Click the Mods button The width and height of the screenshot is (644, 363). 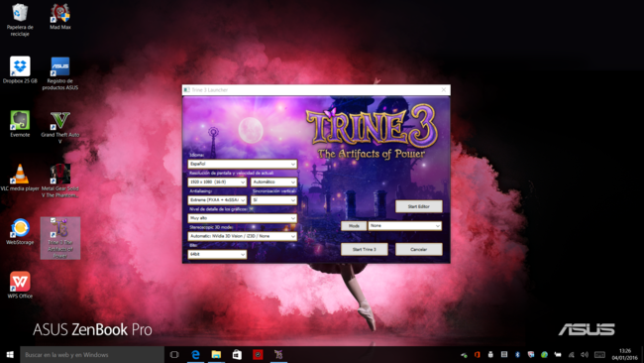point(354,226)
